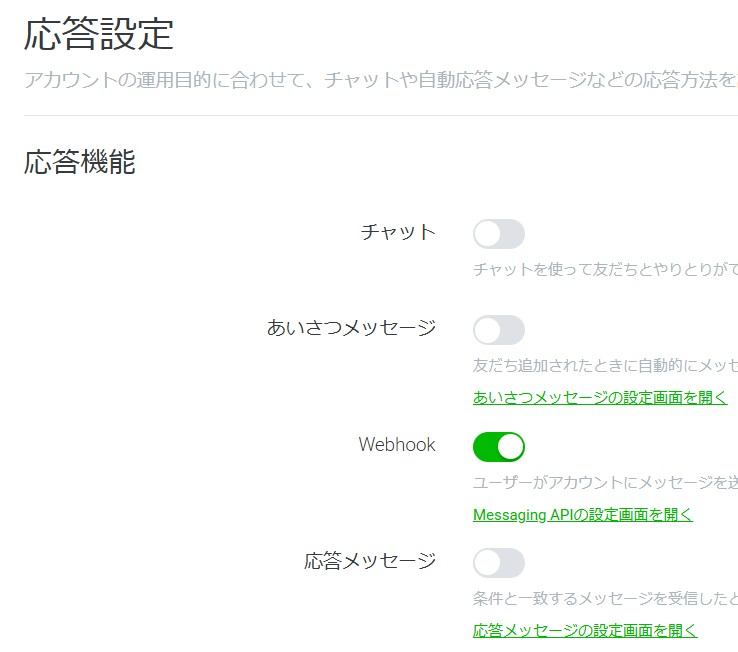Open the Messaging APIの設定画面を開く link
Screen dimensions: 738x652
click(x=583, y=515)
